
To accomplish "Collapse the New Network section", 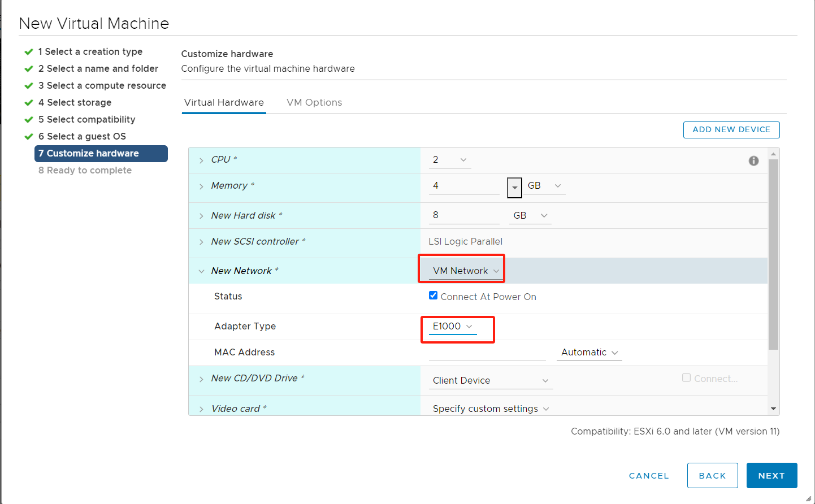I will [201, 271].
